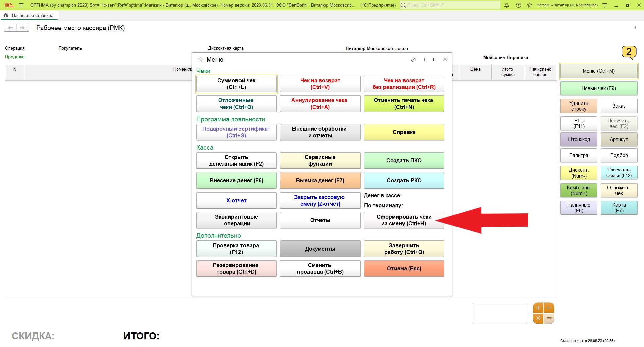Click the orange calculator icon
Image resolution: width=644 pixels, height=347 pixels.
(543, 313)
